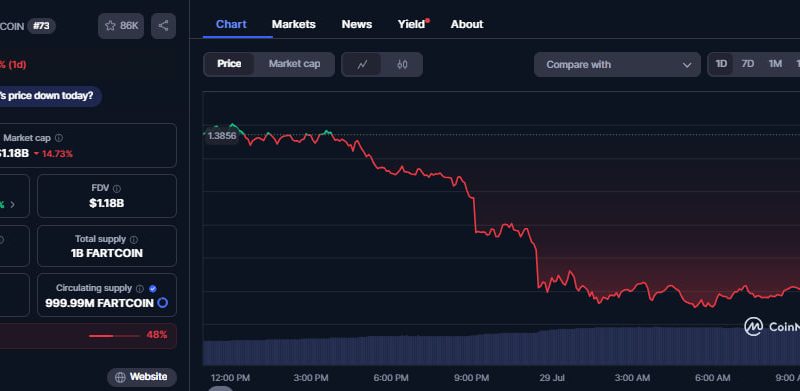800x391 pixels.
Task: Click the blue verified badge near Circulating supply
Action: point(153,288)
